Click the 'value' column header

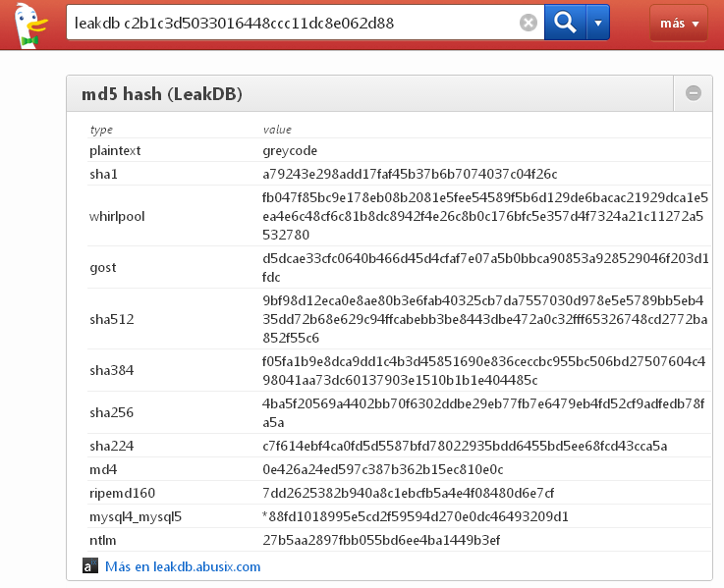coord(277,130)
